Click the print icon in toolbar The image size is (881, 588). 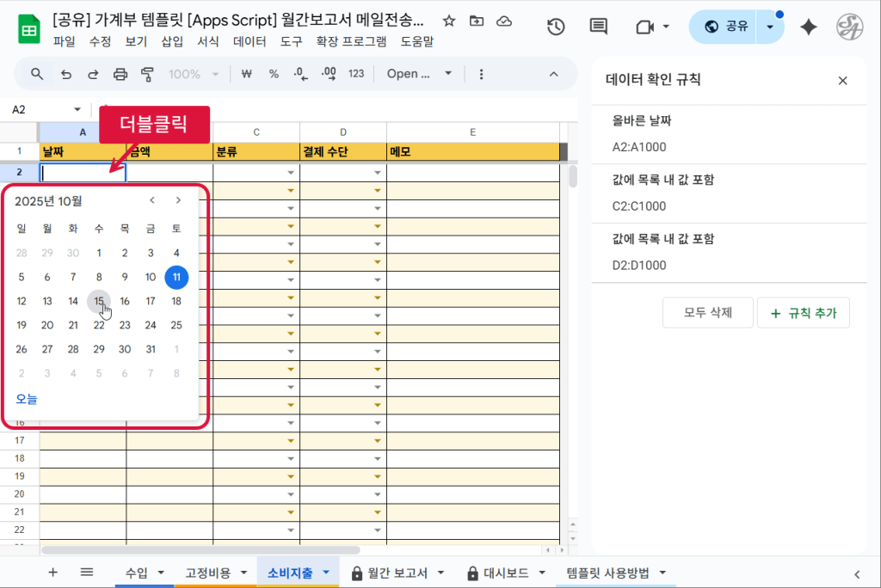pos(120,74)
